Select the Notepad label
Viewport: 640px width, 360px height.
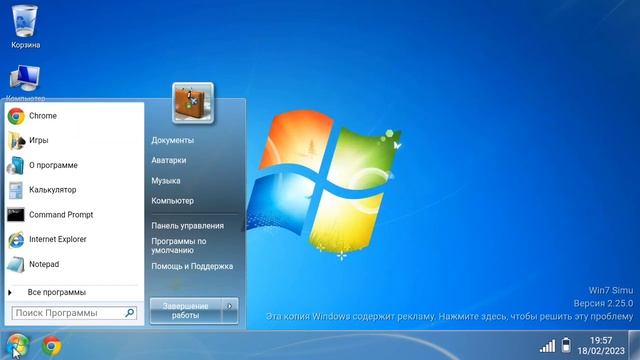tap(44, 264)
